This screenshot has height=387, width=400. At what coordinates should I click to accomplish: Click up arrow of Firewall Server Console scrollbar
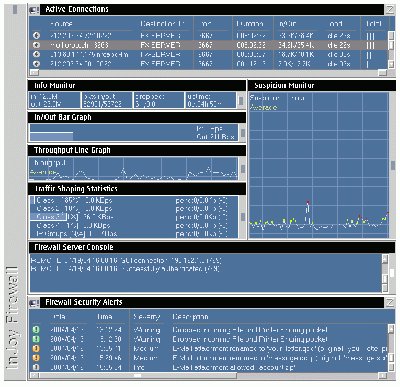click(385, 259)
